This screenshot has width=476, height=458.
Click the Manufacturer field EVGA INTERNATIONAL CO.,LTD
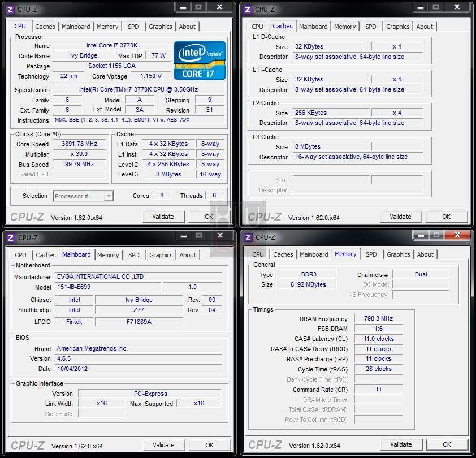click(139, 276)
